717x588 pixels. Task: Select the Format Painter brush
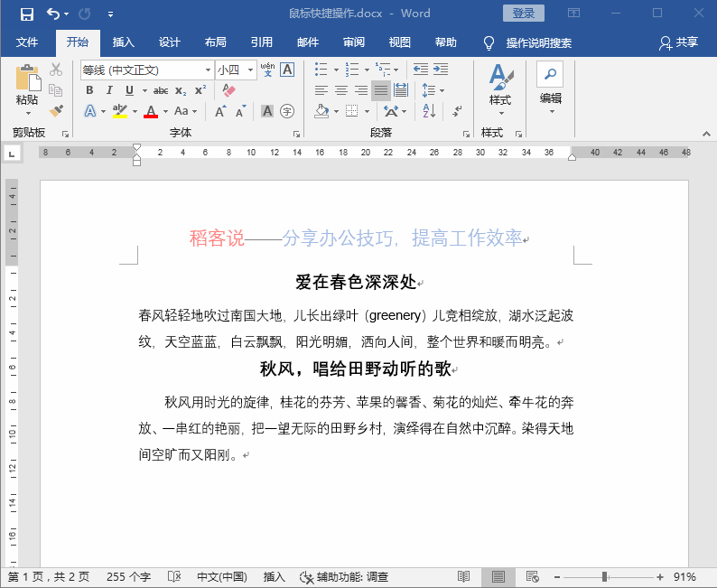coord(56,111)
